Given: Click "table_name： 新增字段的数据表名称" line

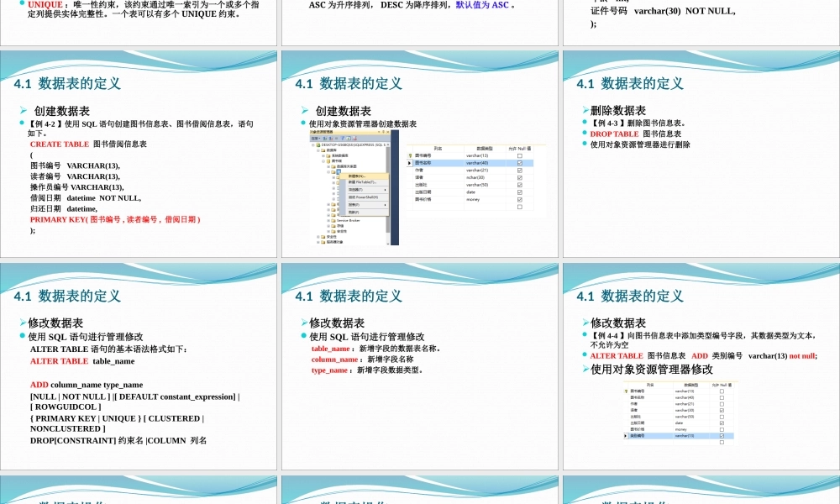Looking at the screenshot, I should [376, 349].
